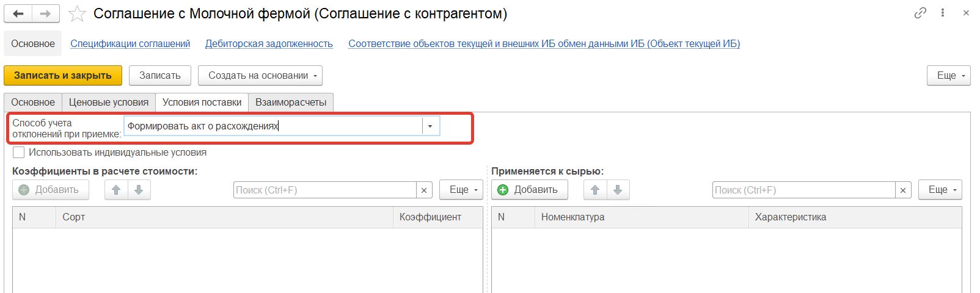Click the back navigation arrow

click(18, 13)
